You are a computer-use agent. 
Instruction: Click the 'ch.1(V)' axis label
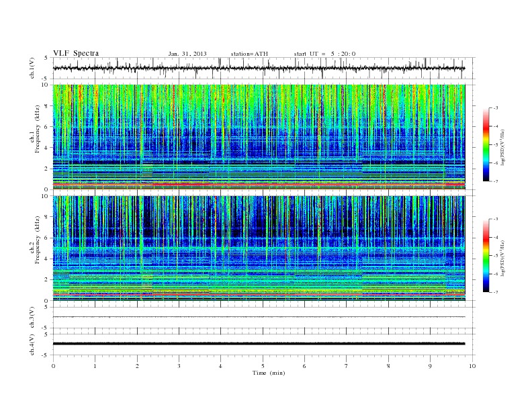point(32,69)
